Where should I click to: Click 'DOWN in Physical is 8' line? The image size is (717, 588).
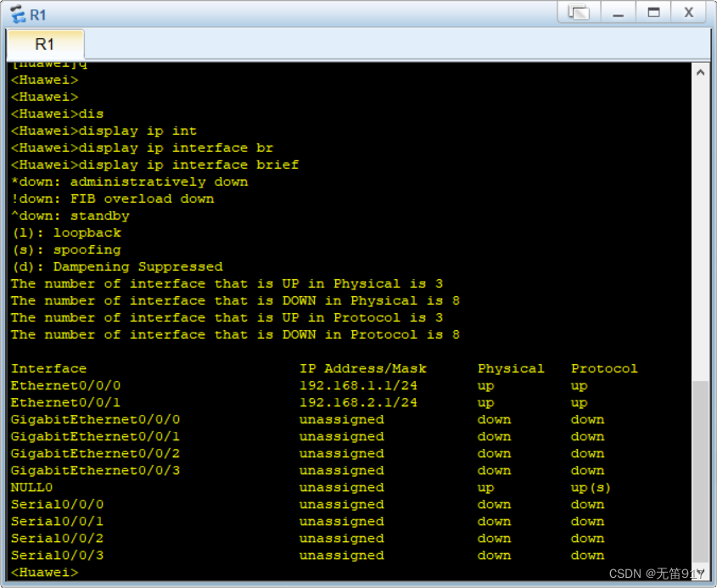pyautogui.click(x=235, y=301)
